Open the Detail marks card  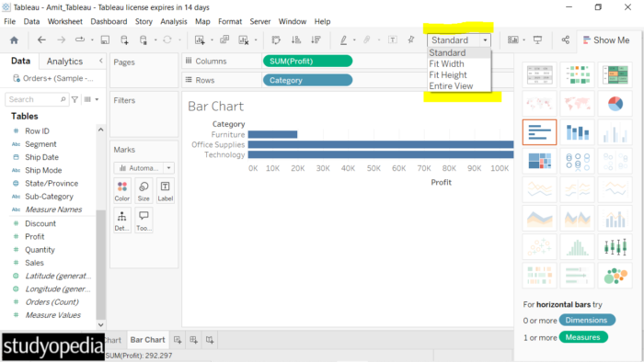click(122, 221)
